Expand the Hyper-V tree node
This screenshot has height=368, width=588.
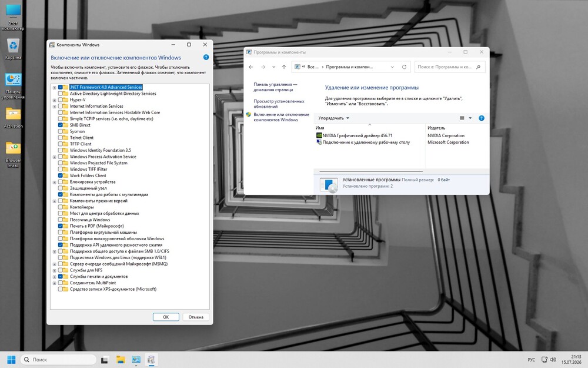tap(54, 100)
